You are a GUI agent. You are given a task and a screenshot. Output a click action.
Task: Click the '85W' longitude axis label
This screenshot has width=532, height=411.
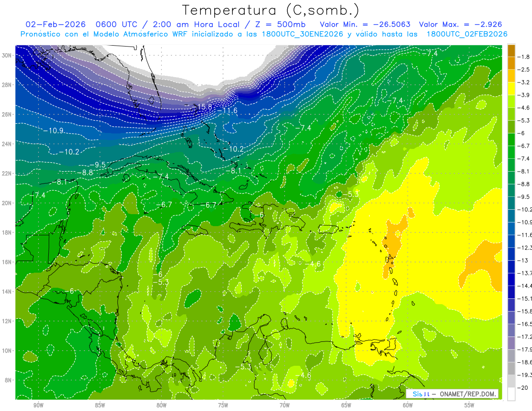100,406
